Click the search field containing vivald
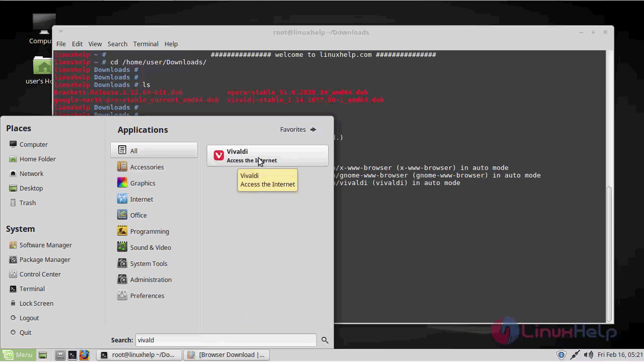The image size is (644, 362). 226,340
